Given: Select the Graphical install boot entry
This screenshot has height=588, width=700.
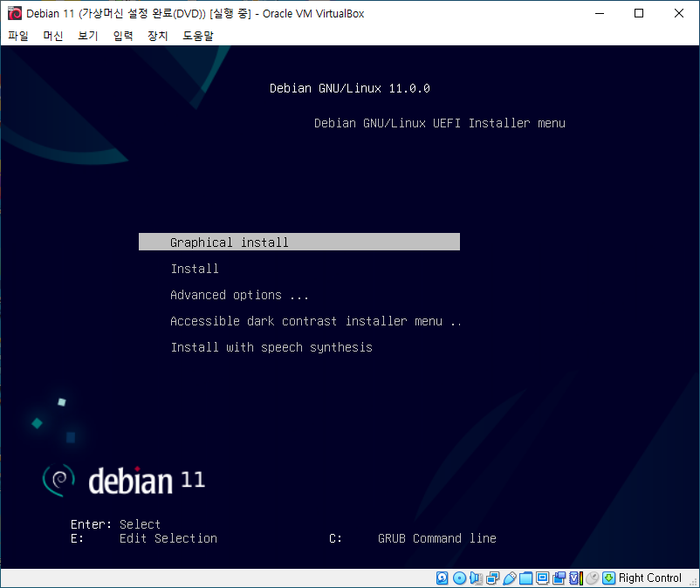Looking at the screenshot, I should [299, 242].
